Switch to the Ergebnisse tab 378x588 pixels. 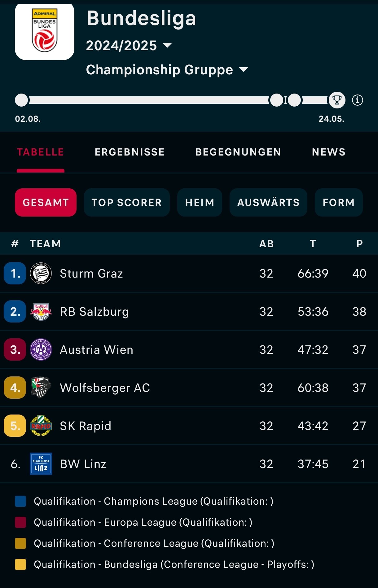pyautogui.click(x=130, y=152)
